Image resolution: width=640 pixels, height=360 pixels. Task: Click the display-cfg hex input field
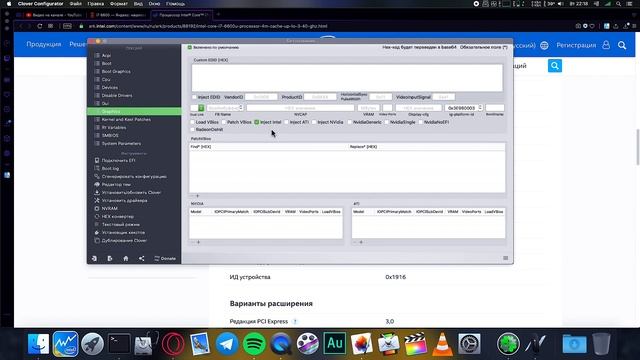pyautogui.click(x=418, y=108)
